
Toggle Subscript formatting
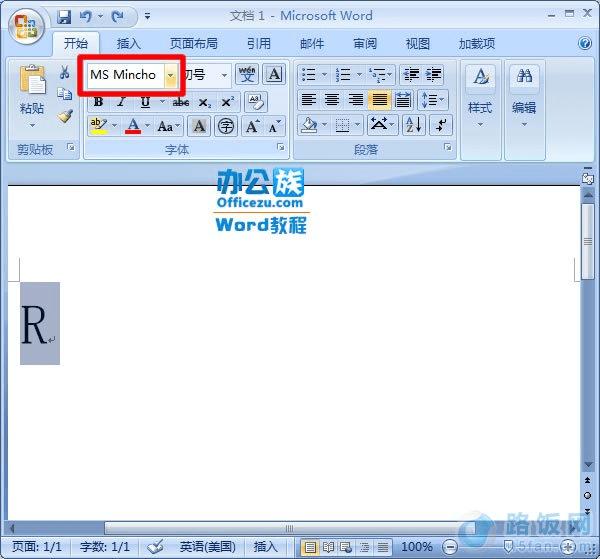(204, 102)
